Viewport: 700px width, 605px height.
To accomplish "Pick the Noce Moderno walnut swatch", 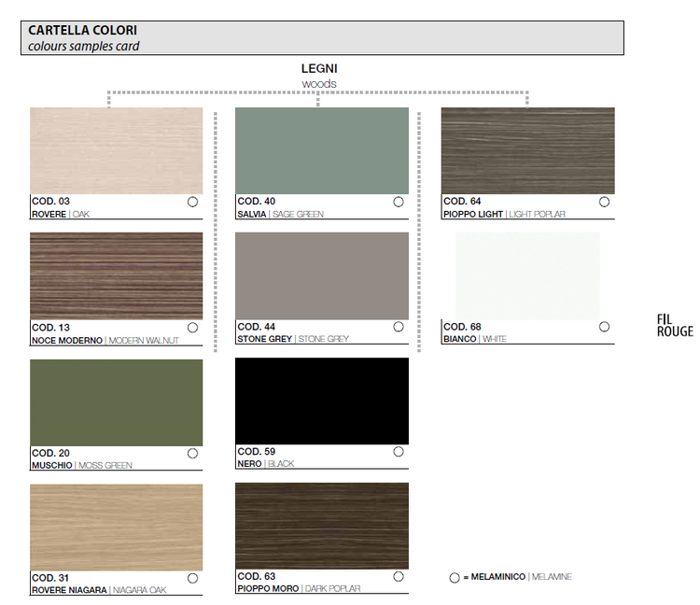I will pos(116,276).
